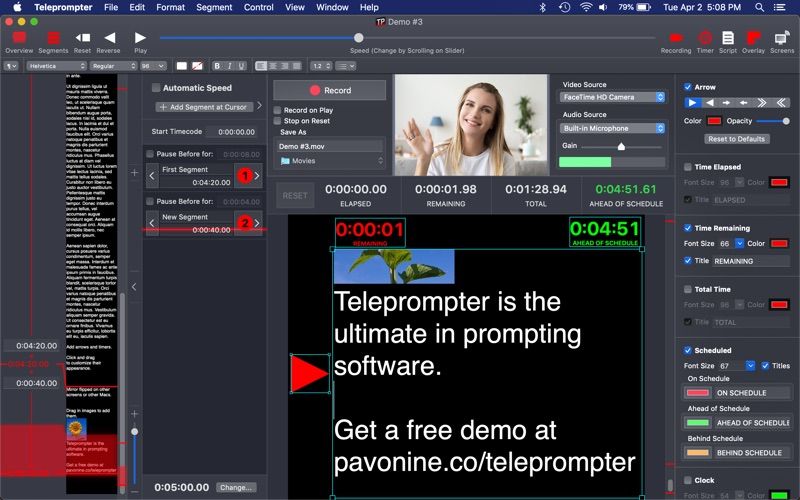The image size is (800, 500).
Task: Click Spotlight search icon in menu bar
Action: tap(760, 7)
